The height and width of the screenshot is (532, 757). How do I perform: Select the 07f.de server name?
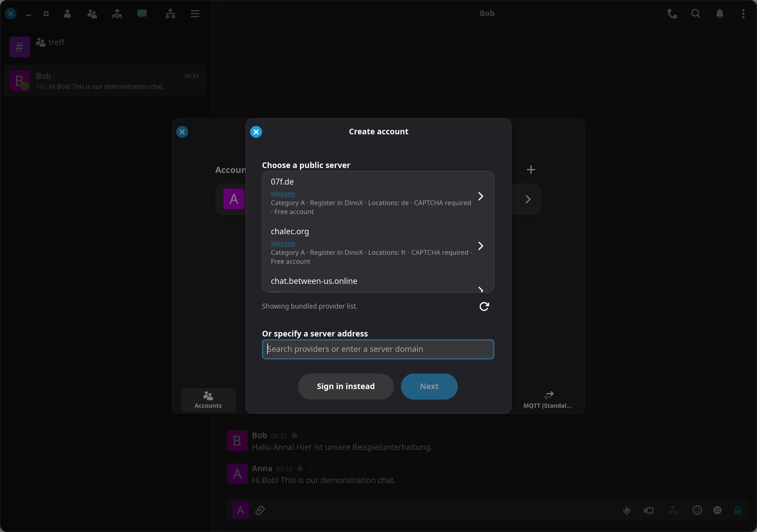(282, 182)
